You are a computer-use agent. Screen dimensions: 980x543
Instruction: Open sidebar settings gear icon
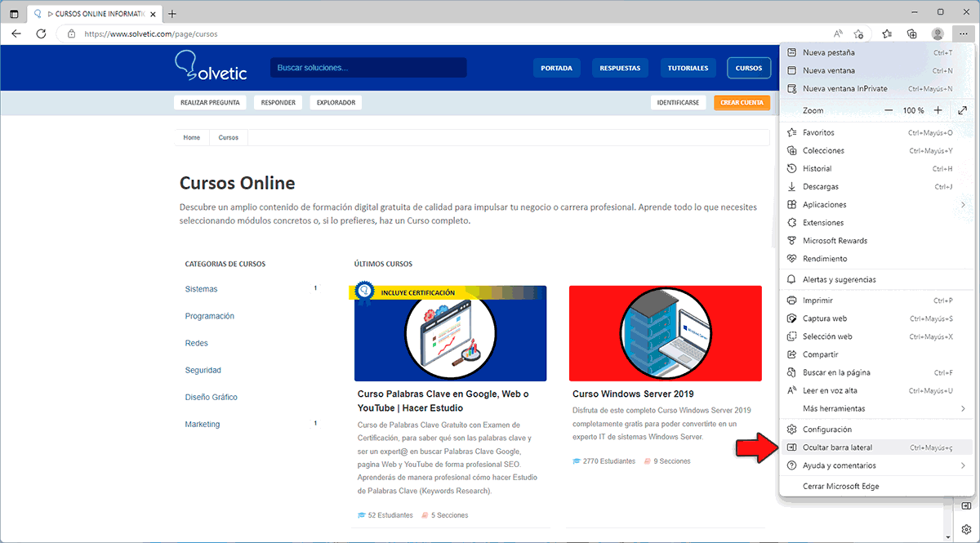click(966, 529)
